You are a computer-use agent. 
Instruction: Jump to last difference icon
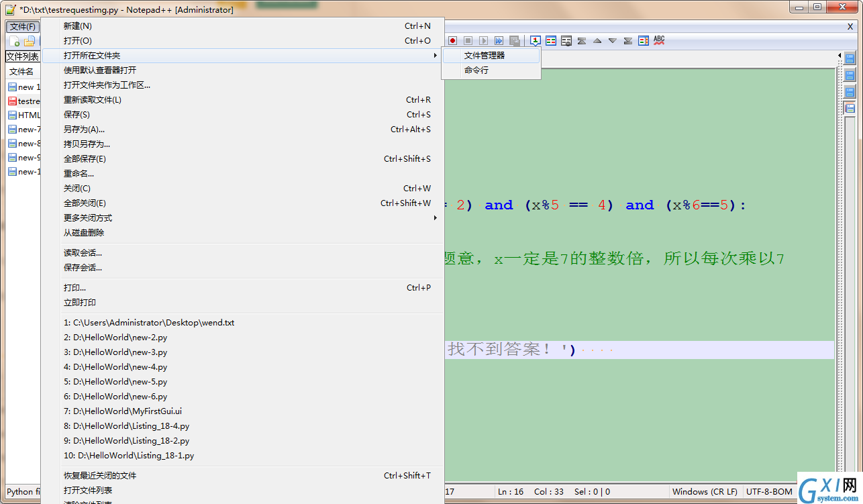click(628, 41)
